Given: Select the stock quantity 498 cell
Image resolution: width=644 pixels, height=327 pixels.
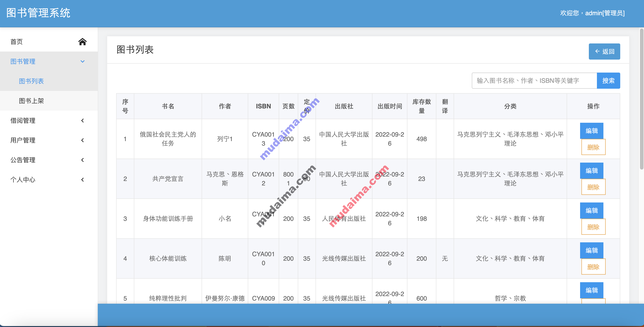Looking at the screenshot, I should point(422,139).
